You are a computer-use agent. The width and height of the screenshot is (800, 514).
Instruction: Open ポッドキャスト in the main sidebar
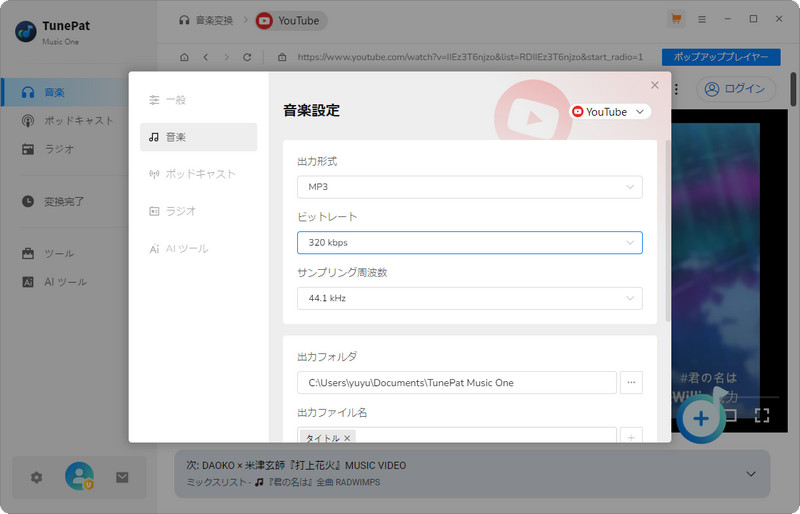click(x=65, y=120)
